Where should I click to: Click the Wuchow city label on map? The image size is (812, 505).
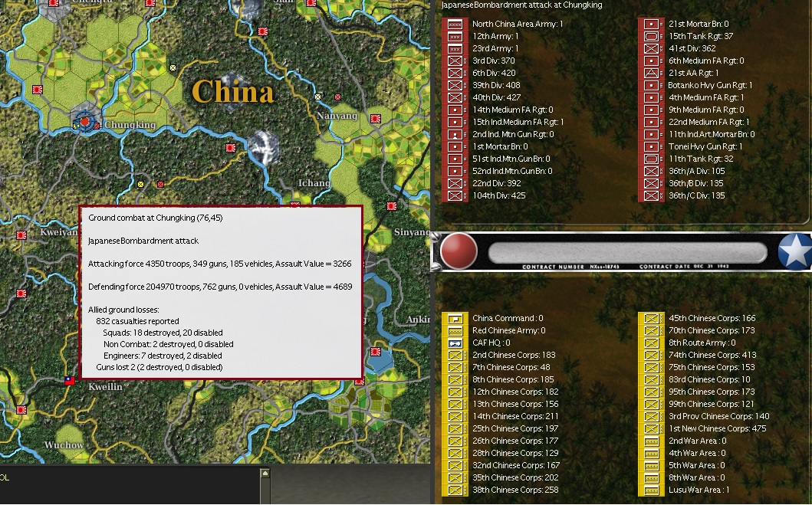pos(64,445)
